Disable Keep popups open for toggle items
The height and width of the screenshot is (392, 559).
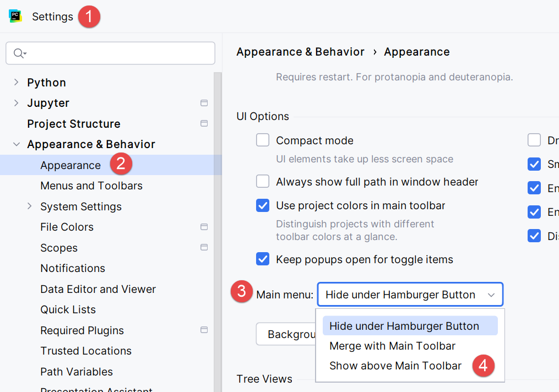point(263,259)
